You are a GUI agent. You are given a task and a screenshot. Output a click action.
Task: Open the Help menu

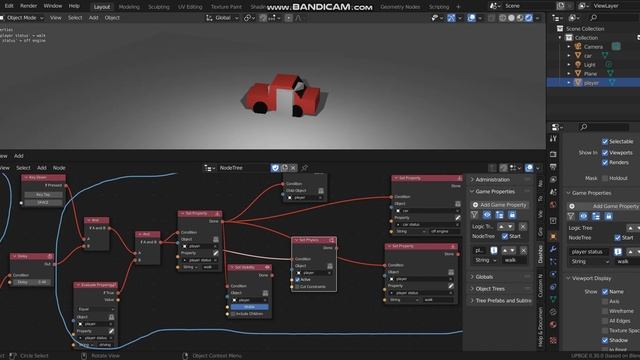74,6
